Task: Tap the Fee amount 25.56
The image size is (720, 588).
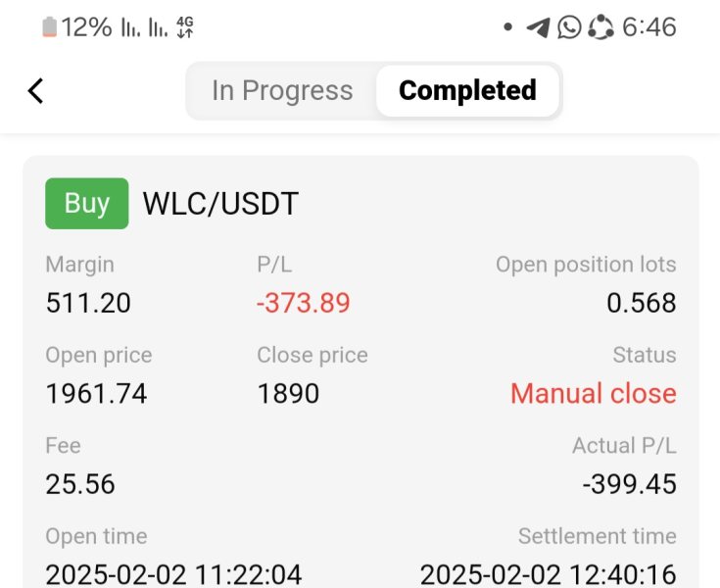Action: click(x=80, y=484)
